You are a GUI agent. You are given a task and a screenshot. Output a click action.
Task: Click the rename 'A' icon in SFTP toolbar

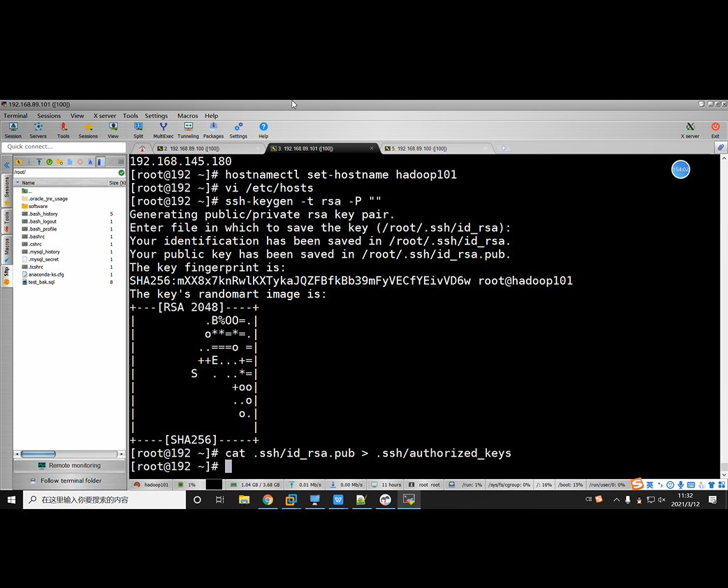(90, 162)
